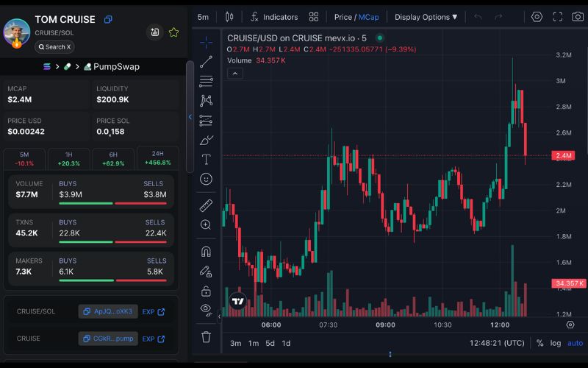The image size is (588, 368).
Task: Open explorer link for CRUISE/SOL pair
Action: [154, 311]
